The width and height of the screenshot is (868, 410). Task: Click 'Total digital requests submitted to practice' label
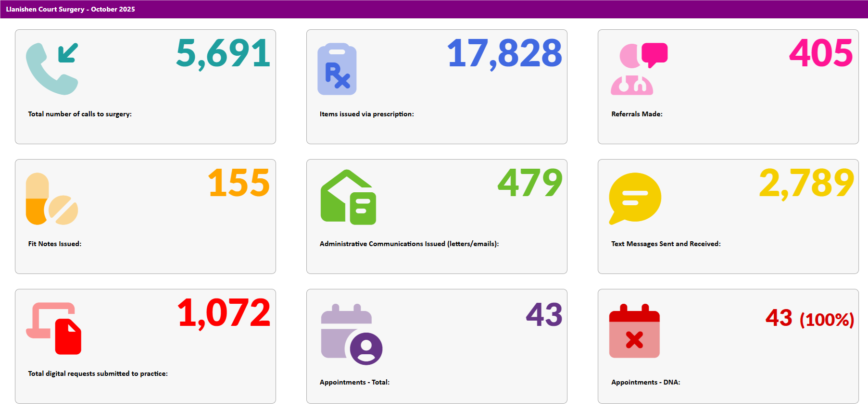pos(98,373)
